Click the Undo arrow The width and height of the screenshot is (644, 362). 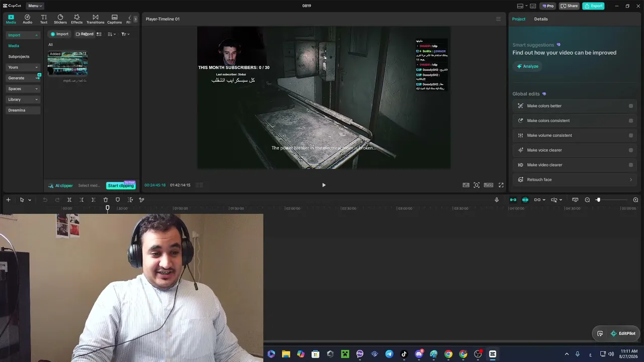click(x=45, y=200)
